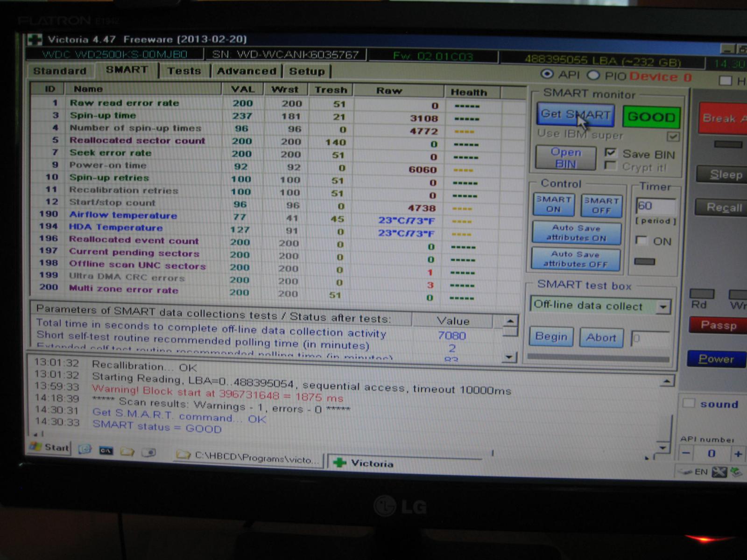The height and width of the screenshot is (560, 747).
Task: Click the SMART status = GOOD log line
Action: [x=157, y=426]
